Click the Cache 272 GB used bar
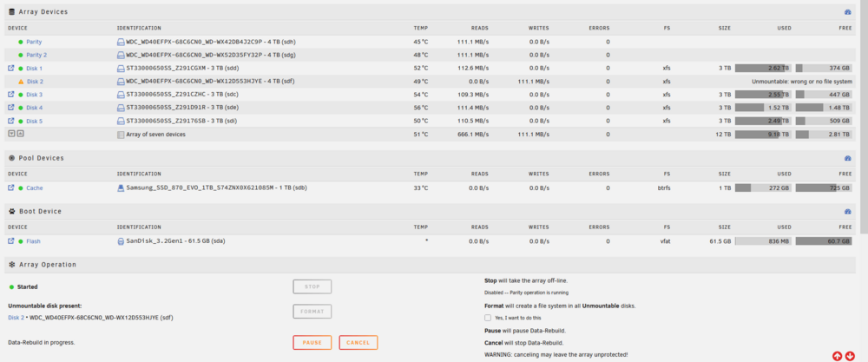 pyautogui.click(x=763, y=188)
